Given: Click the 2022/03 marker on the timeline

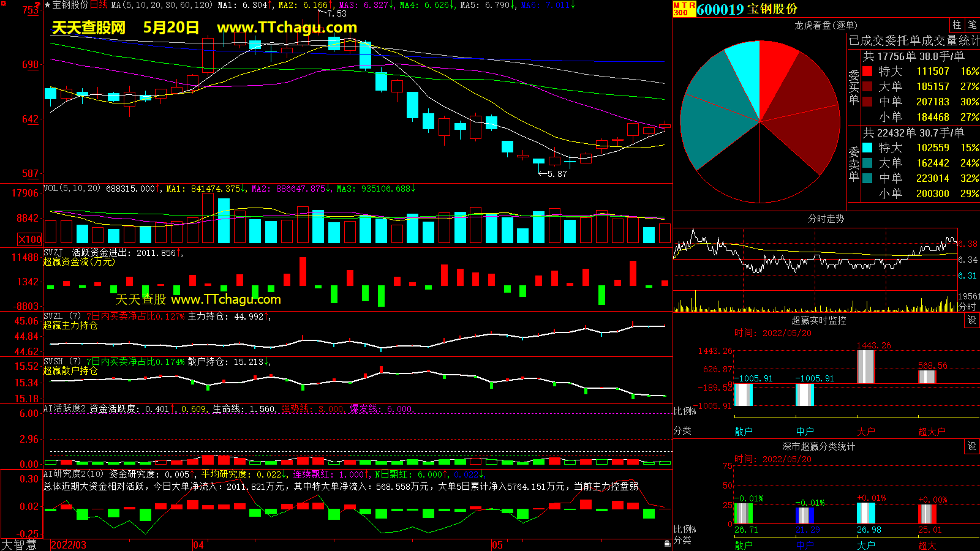Looking at the screenshot, I should point(68,545).
